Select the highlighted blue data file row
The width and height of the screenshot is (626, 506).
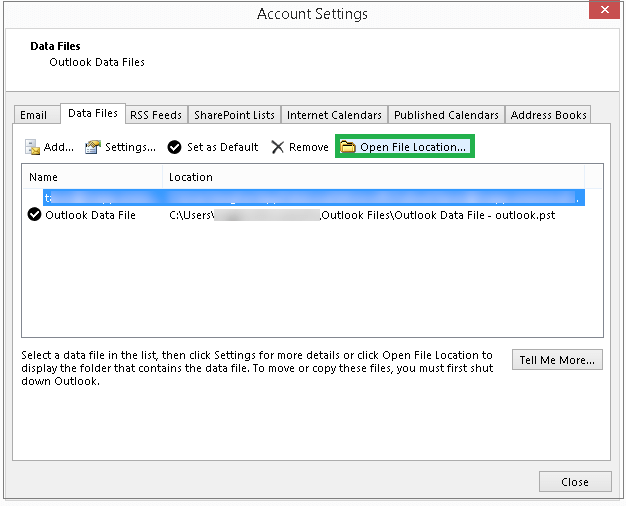[314, 198]
